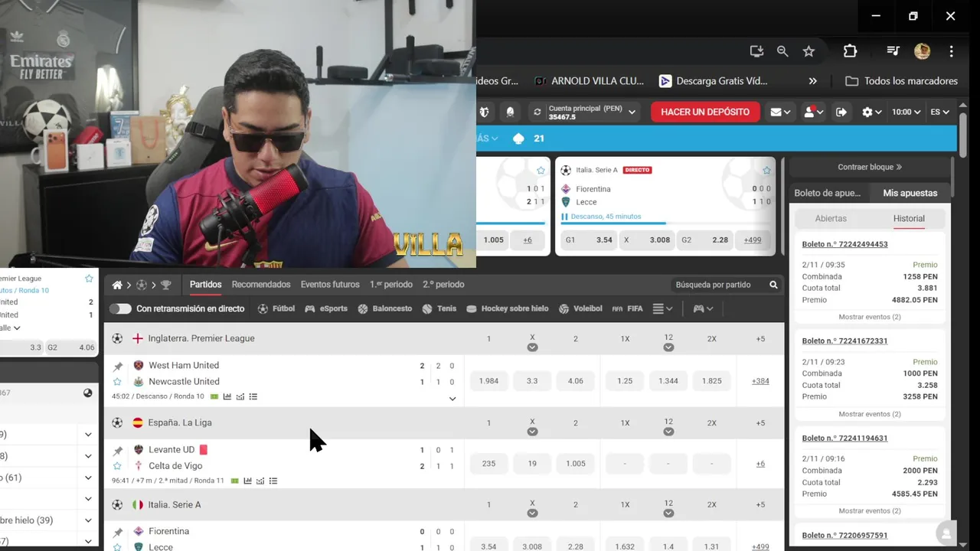
Task: Filter by Tenis
Action: (x=439, y=308)
